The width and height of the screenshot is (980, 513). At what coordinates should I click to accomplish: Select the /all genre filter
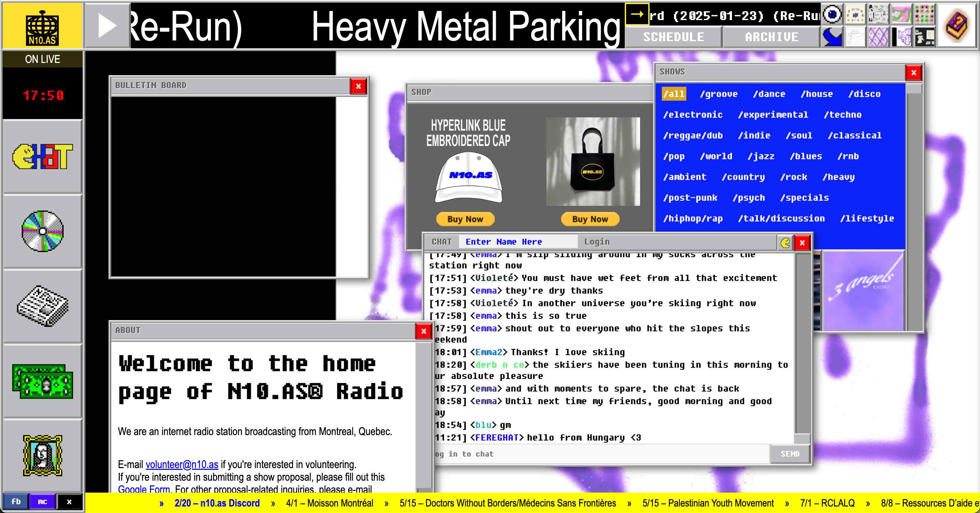click(673, 94)
